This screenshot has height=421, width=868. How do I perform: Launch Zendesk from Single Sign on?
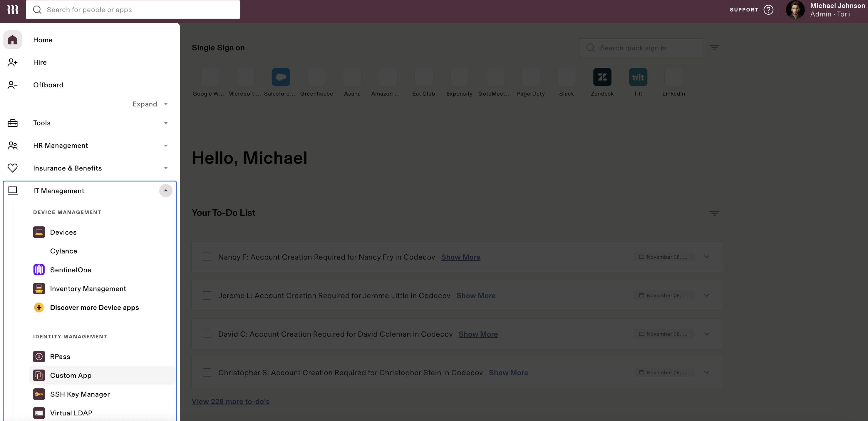click(x=602, y=77)
